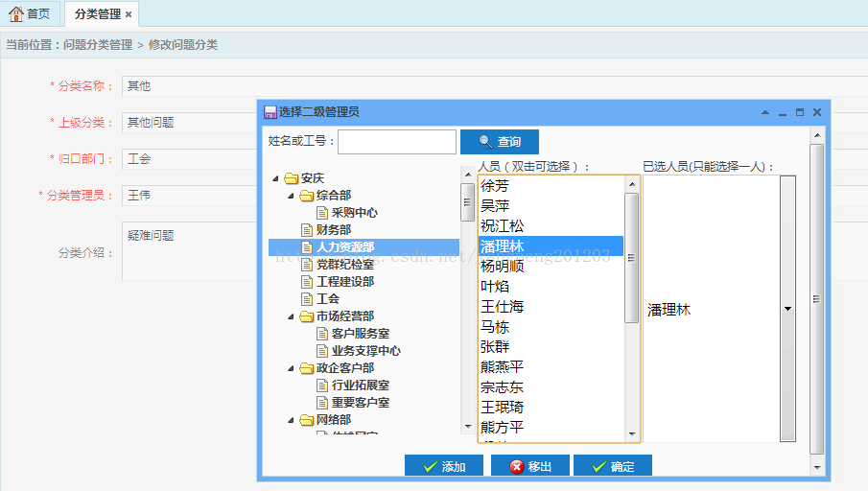This screenshot has width=868, height=491.
Task: Select 王珉琦 in personnel list
Action: click(x=551, y=407)
